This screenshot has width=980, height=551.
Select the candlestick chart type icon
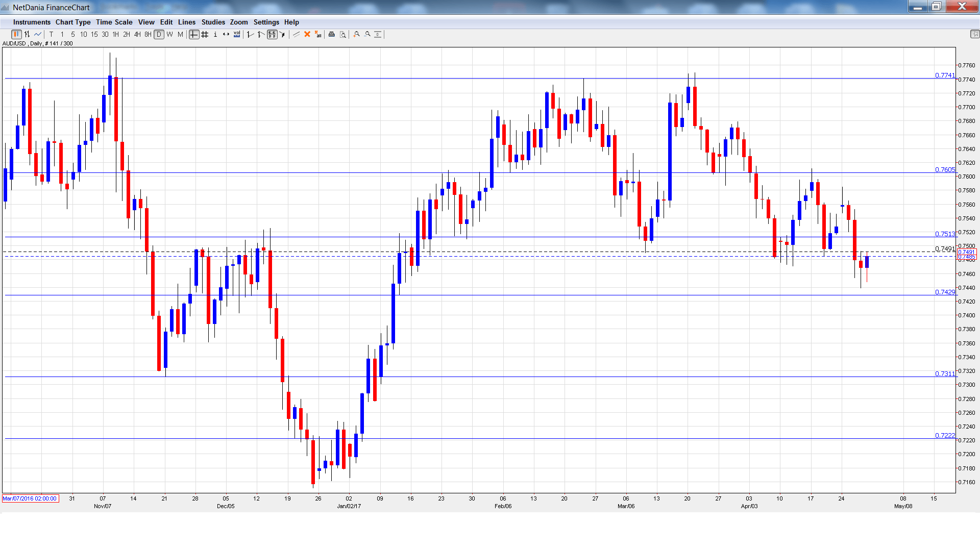coord(16,34)
